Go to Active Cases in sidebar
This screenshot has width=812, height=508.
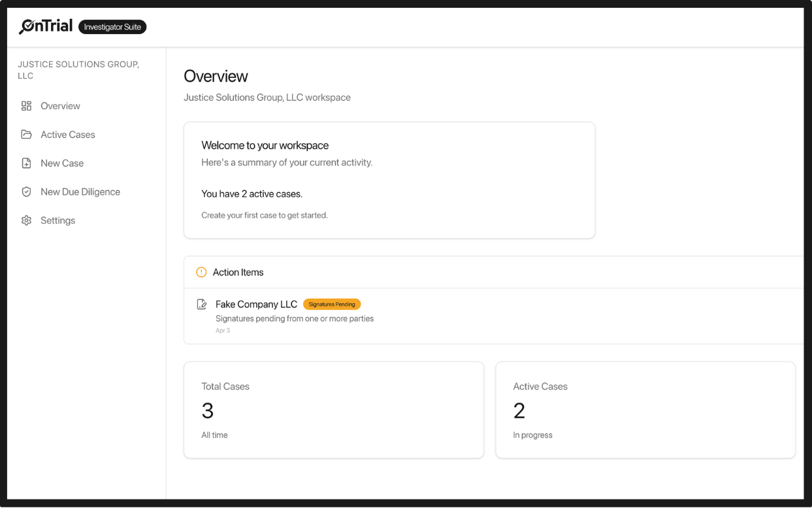[x=68, y=135]
